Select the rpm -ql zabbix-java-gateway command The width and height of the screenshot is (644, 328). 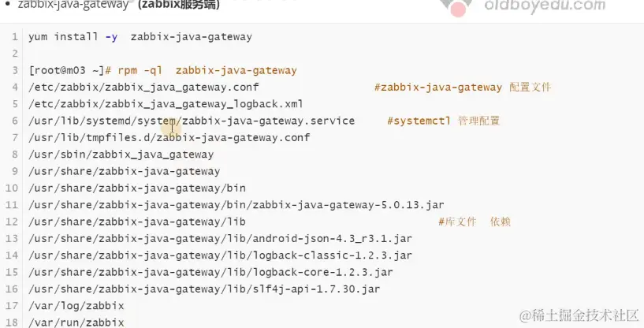click(x=207, y=71)
